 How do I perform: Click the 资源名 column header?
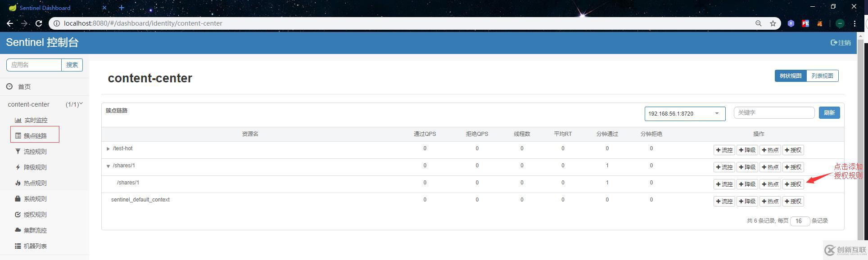pyautogui.click(x=250, y=134)
